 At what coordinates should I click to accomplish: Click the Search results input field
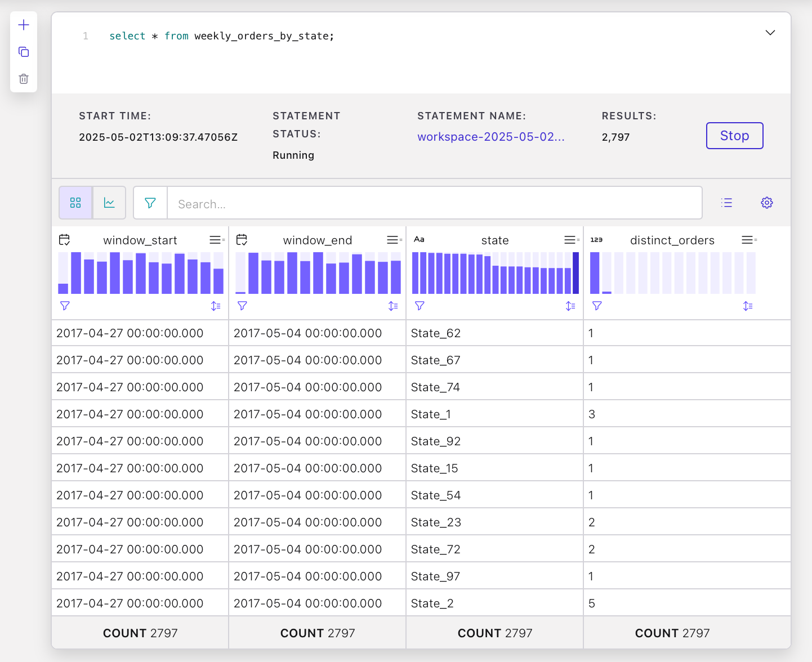coord(434,204)
